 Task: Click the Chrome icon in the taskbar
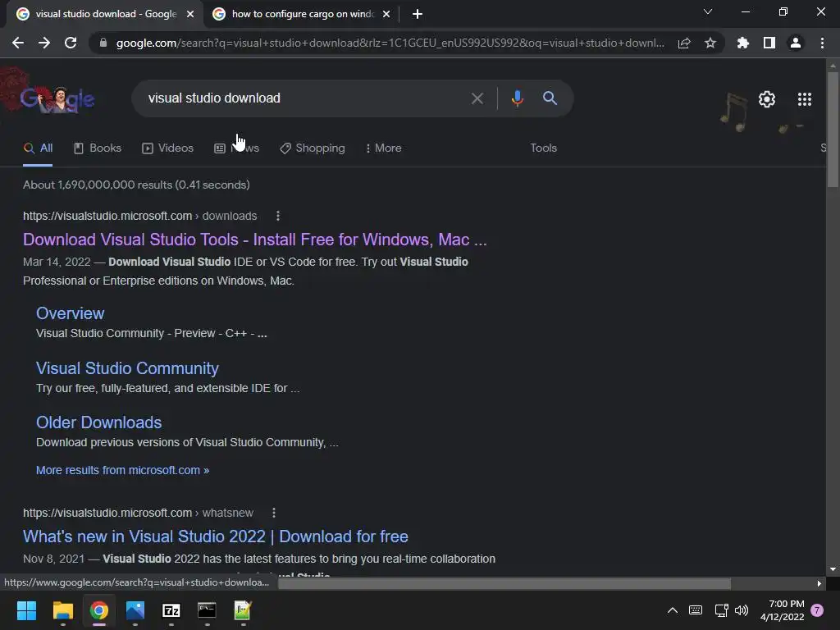(x=99, y=610)
